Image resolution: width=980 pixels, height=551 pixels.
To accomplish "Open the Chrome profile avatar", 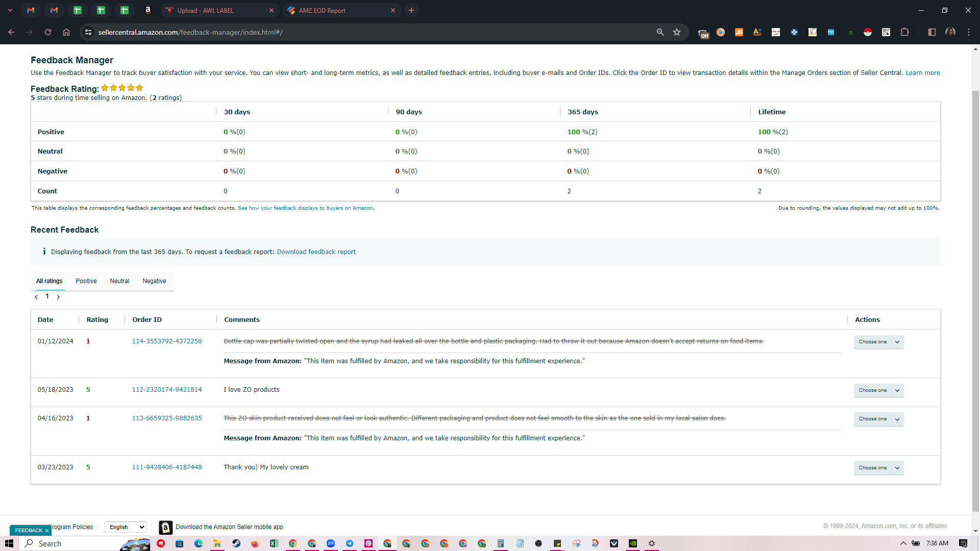I will [x=950, y=32].
